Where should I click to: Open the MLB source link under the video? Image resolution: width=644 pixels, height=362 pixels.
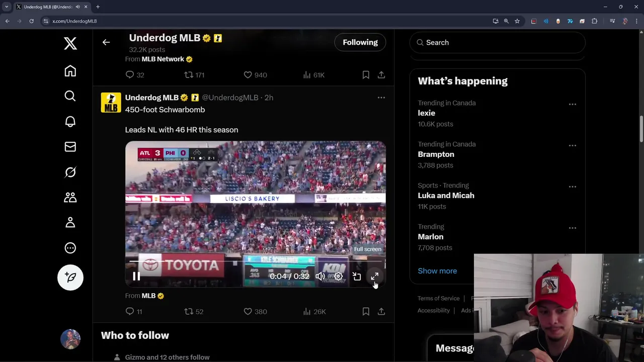point(148,296)
